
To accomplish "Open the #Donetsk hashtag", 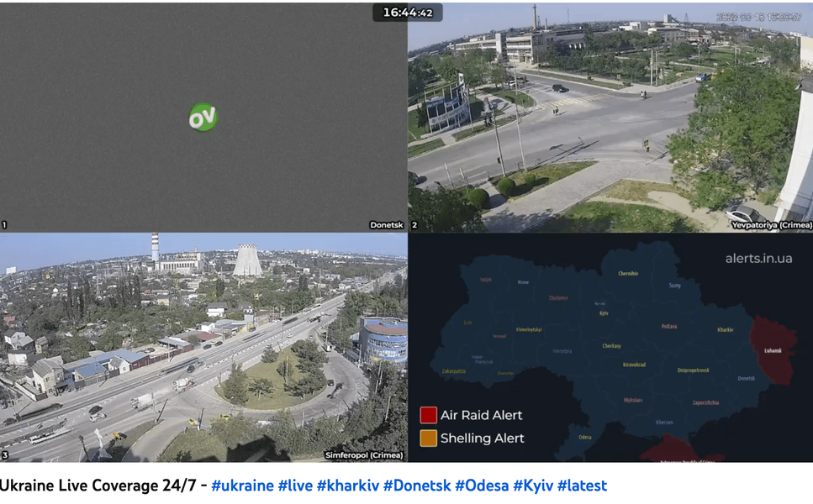I will point(417,486).
